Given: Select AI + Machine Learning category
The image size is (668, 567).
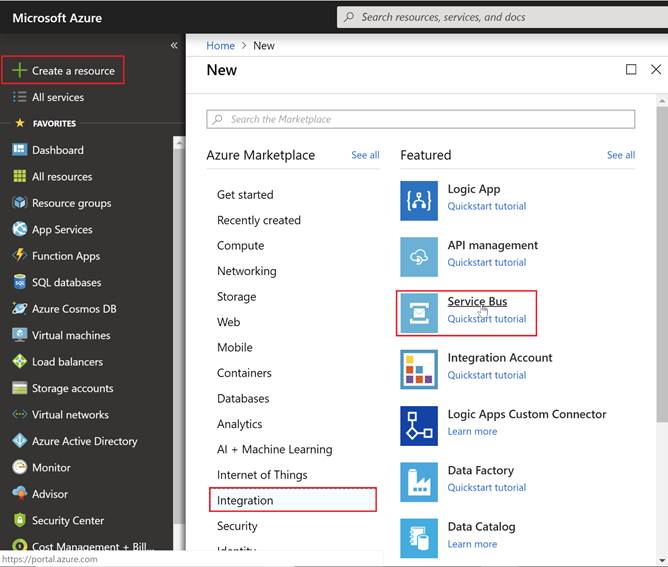Looking at the screenshot, I should click(x=274, y=449).
